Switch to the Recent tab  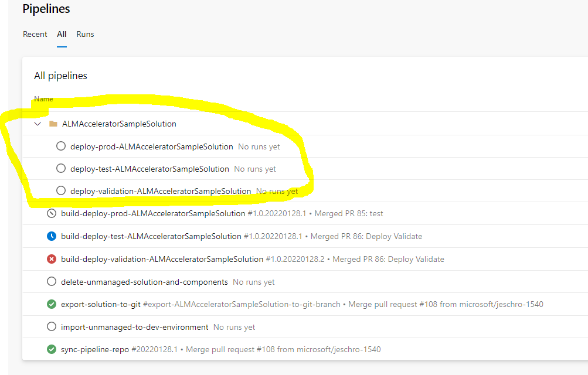[35, 34]
